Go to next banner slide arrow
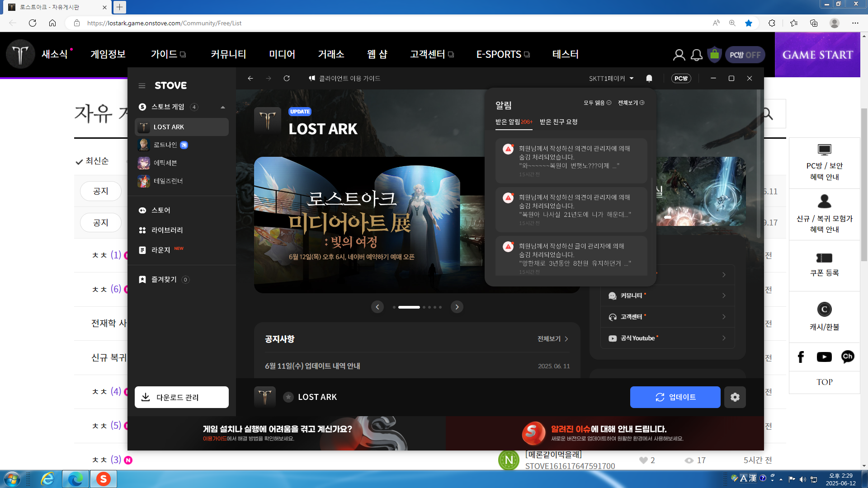 click(457, 307)
